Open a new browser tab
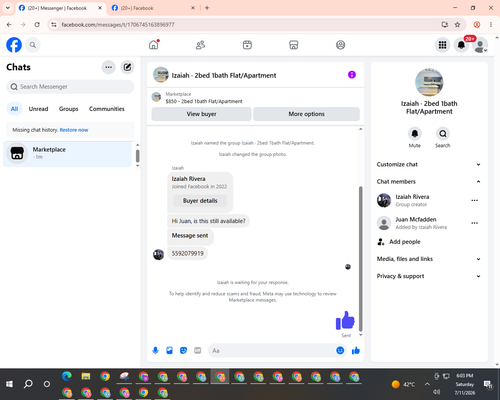 207,8
